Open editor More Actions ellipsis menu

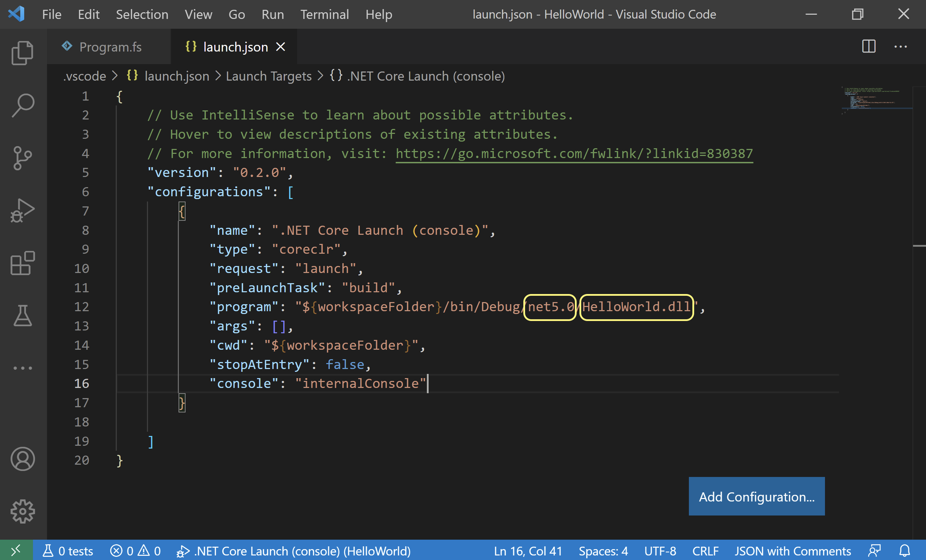click(x=900, y=47)
